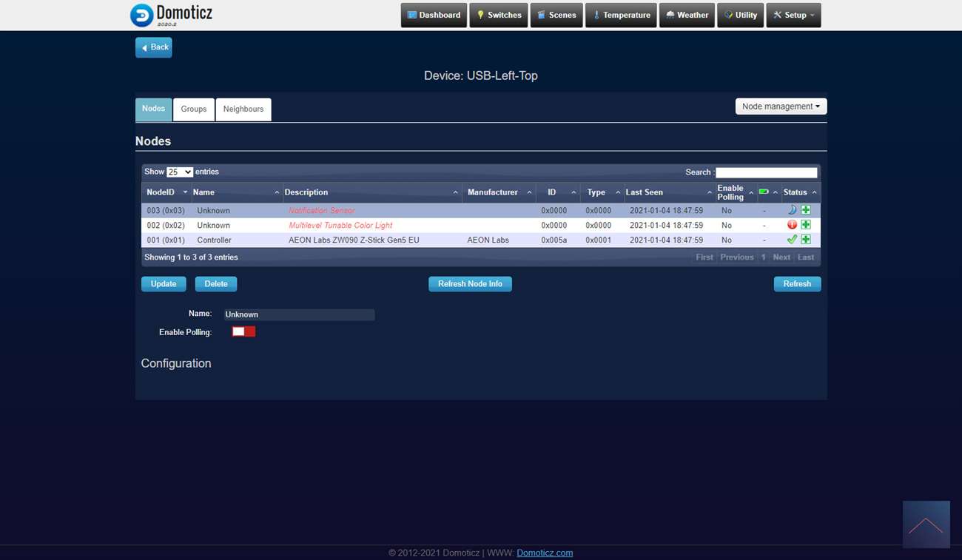
Task: Click the green plus icon in node 003 row
Action: coord(806,210)
